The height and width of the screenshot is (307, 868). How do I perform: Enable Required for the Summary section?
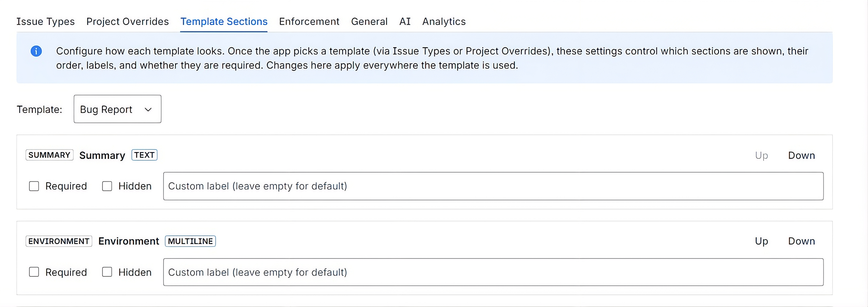(34, 186)
